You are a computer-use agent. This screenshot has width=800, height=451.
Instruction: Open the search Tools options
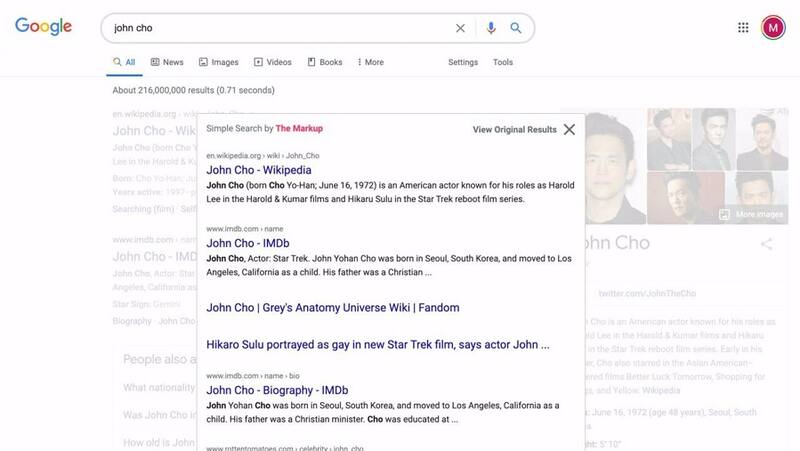503,62
